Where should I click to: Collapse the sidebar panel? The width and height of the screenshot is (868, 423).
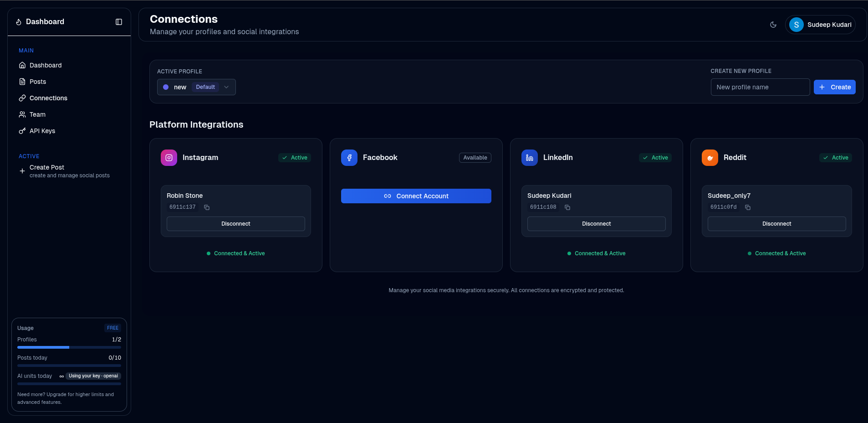point(119,22)
